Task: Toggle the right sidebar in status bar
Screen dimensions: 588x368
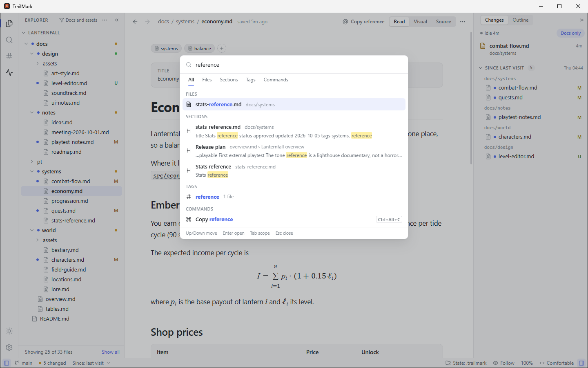Action: [x=581, y=363]
